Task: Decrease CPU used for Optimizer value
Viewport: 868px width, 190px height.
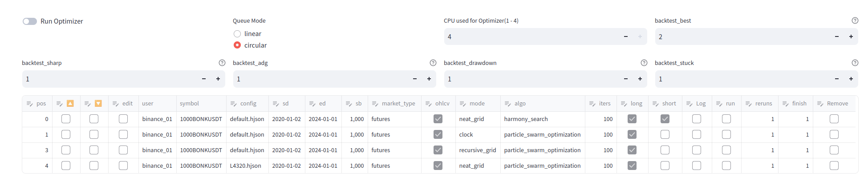Action: 625,36
